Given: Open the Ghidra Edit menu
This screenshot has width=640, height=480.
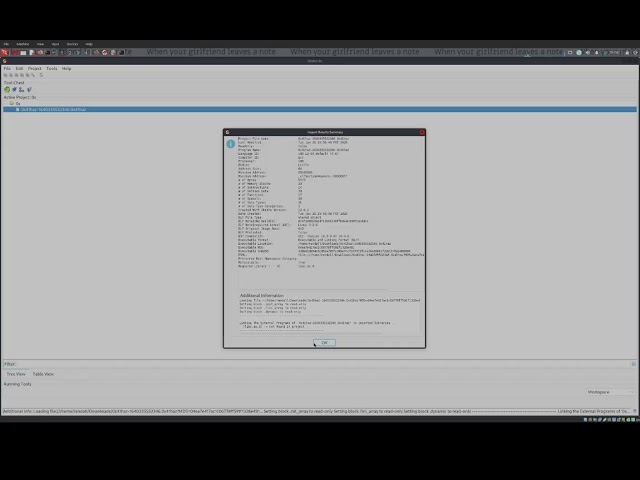Looking at the screenshot, I should [19, 69].
